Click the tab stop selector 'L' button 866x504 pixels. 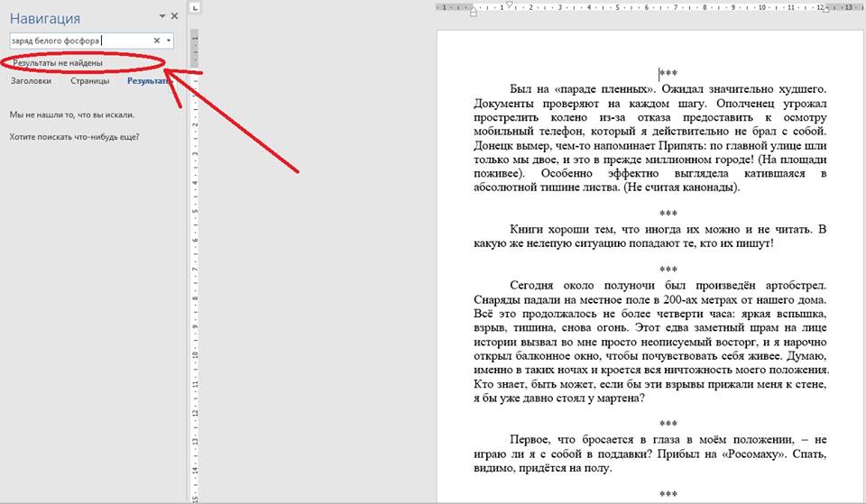point(195,7)
